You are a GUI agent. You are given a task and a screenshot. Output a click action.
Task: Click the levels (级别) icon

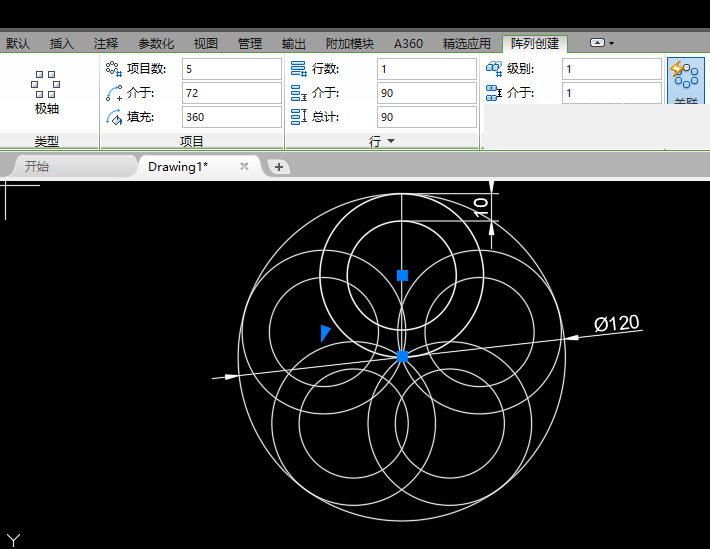[493, 69]
